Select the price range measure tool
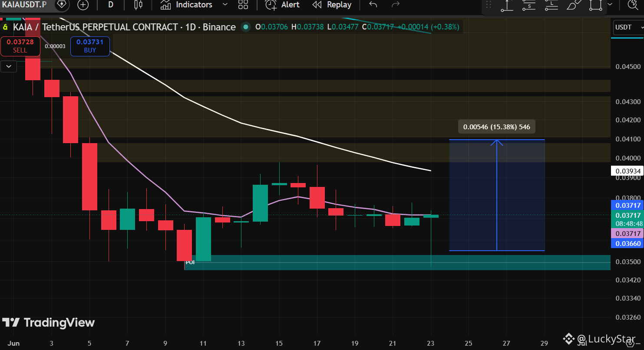The width and height of the screenshot is (644, 350). click(507, 5)
